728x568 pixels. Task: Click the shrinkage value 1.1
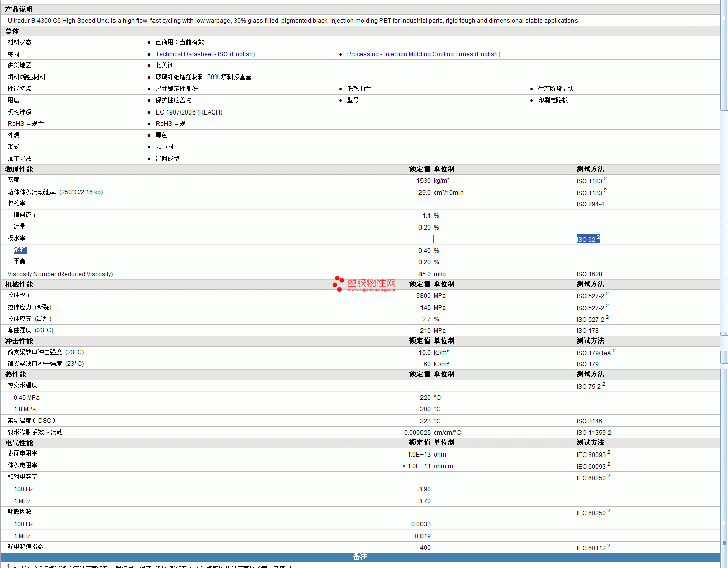(x=427, y=216)
